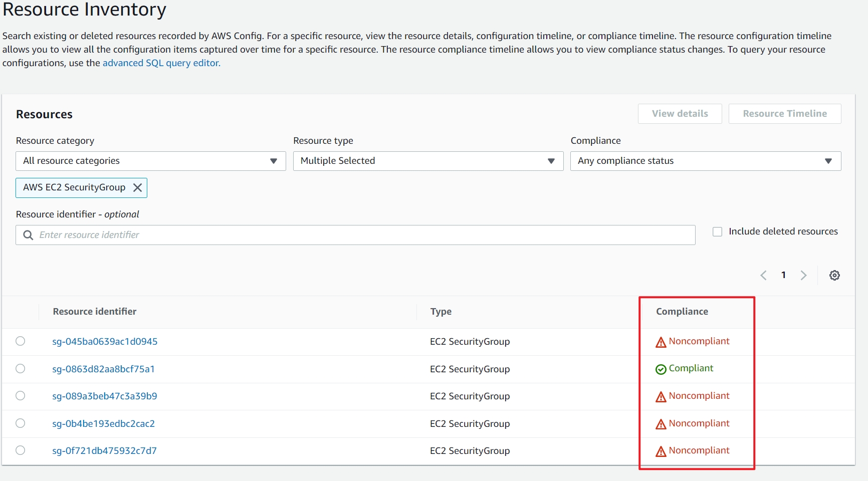Open the Resource Timeline button
Image resolution: width=868 pixels, height=481 pixels.
coord(784,114)
